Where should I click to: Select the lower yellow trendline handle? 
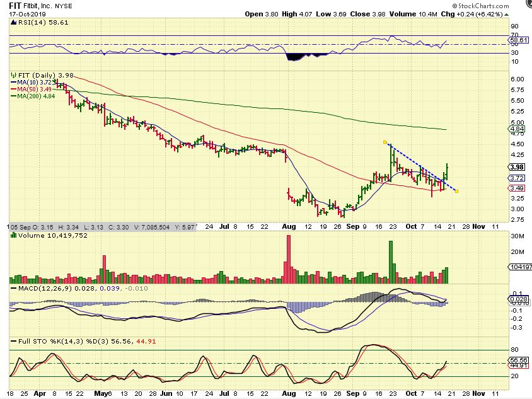coord(457,192)
